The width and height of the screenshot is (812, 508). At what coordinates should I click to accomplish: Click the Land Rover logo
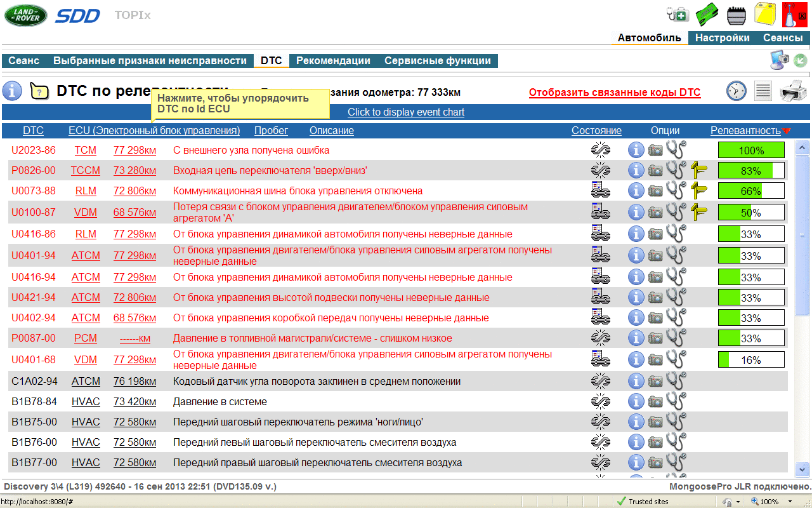click(x=25, y=15)
